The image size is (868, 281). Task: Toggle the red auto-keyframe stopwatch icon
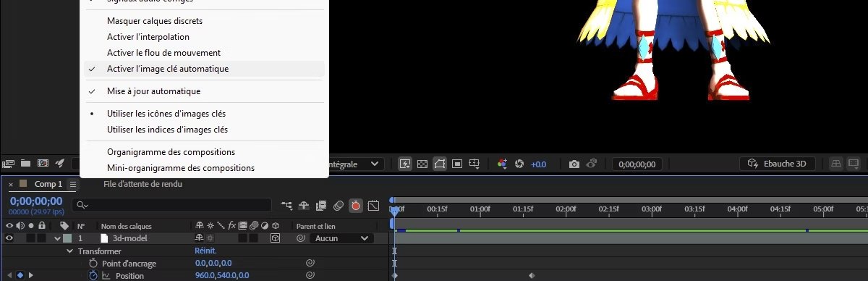coord(355,206)
